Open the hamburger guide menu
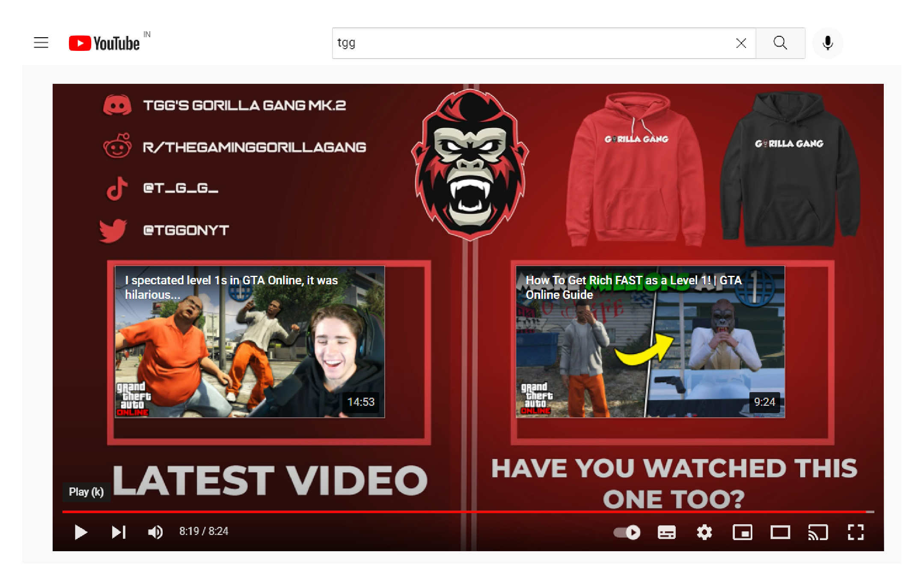The width and height of the screenshot is (924, 582). (x=41, y=43)
